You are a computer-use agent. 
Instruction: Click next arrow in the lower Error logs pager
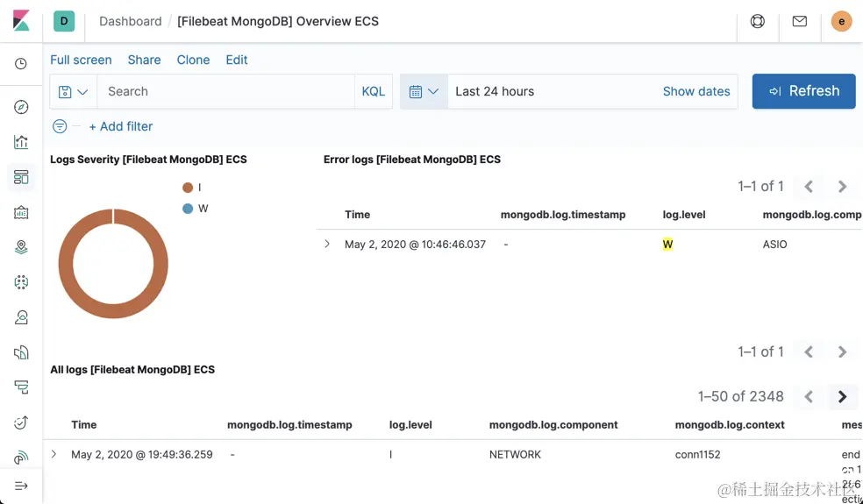842,351
